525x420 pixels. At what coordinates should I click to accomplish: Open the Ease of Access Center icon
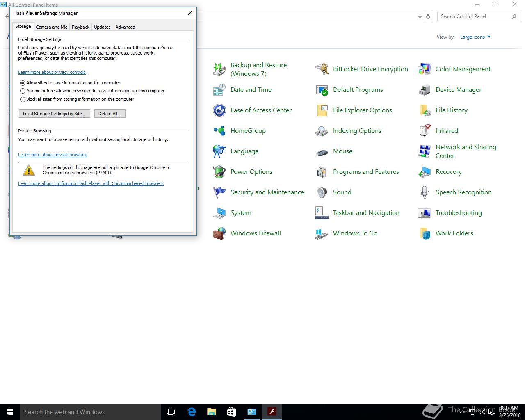[219, 110]
